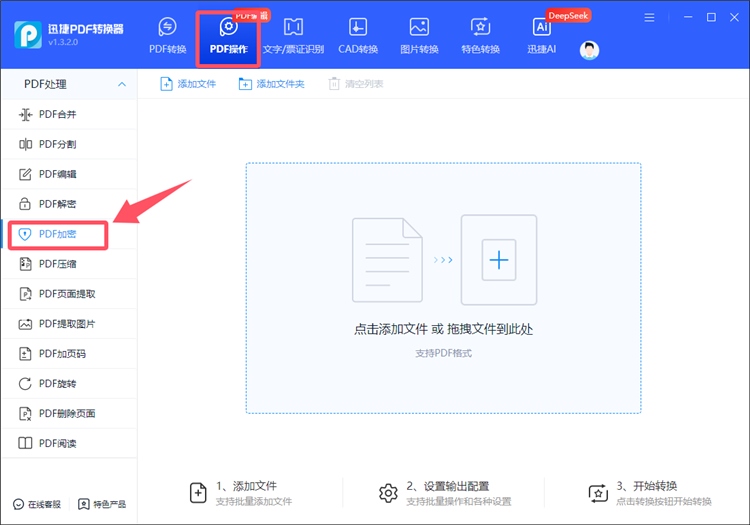Select PDF提取图片 in the sidebar
Screen dimensions: 750x525
pos(69,324)
